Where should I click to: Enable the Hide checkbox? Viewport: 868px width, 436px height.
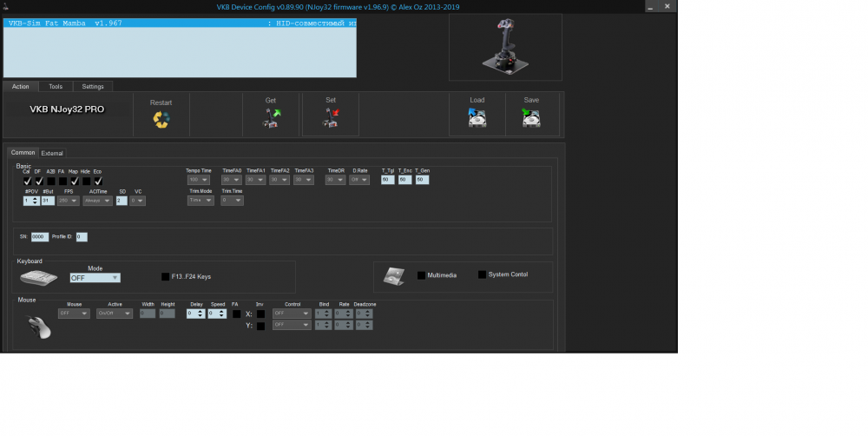[x=86, y=182]
